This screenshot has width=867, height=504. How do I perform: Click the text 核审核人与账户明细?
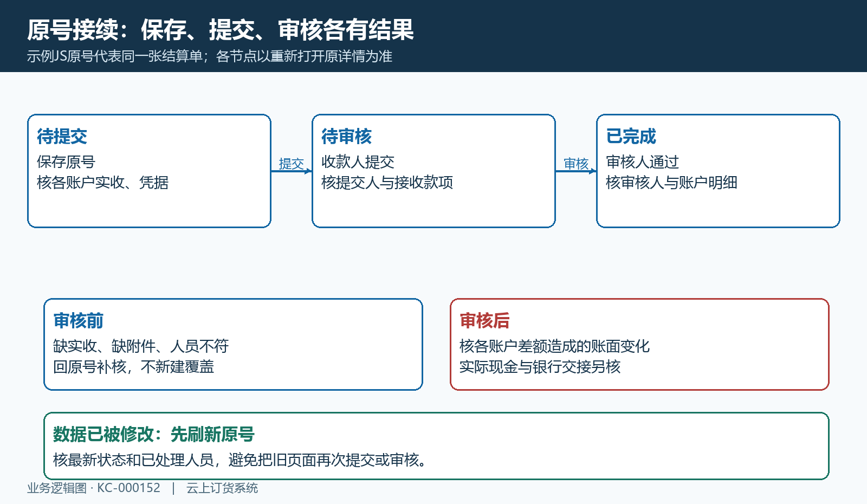click(671, 183)
